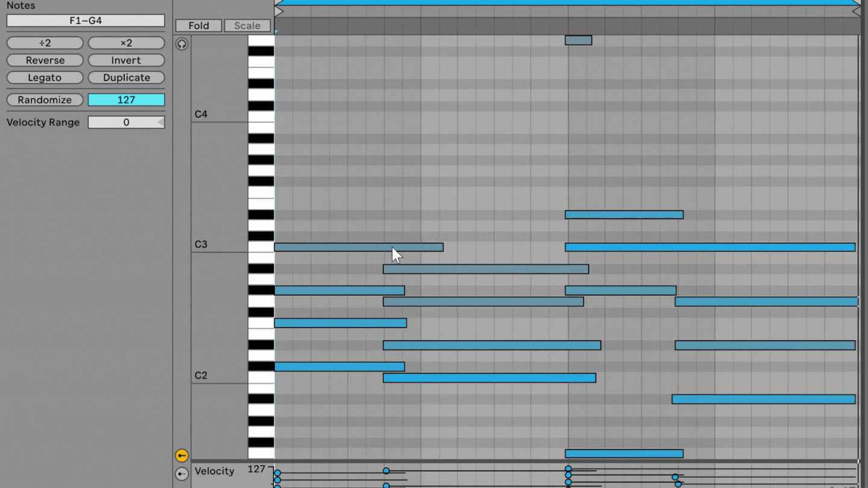Reverse the notes with the Reverse button
This screenshot has width=868, height=488.
point(45,60)
